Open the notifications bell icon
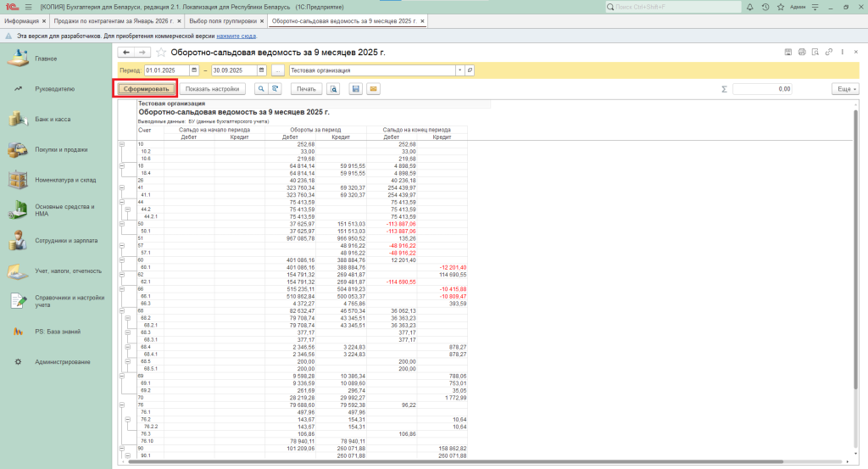 point(751,7)
